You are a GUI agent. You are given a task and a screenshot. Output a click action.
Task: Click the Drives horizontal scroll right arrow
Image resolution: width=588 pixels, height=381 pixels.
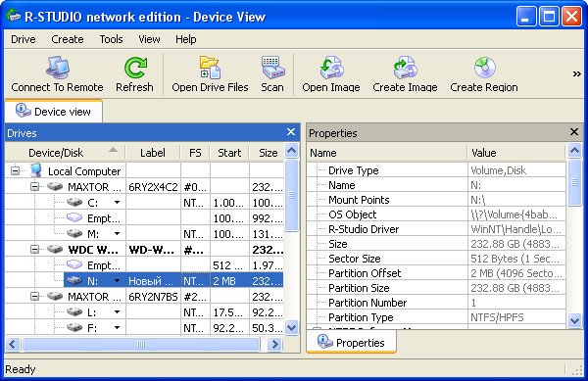click(274, 344)
